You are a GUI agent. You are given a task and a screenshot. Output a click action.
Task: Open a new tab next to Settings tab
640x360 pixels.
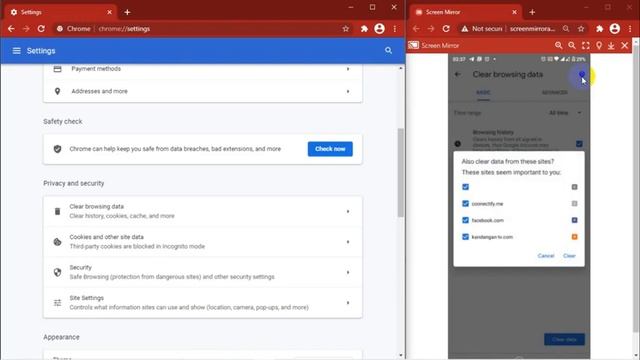click(x=127, y=12)
